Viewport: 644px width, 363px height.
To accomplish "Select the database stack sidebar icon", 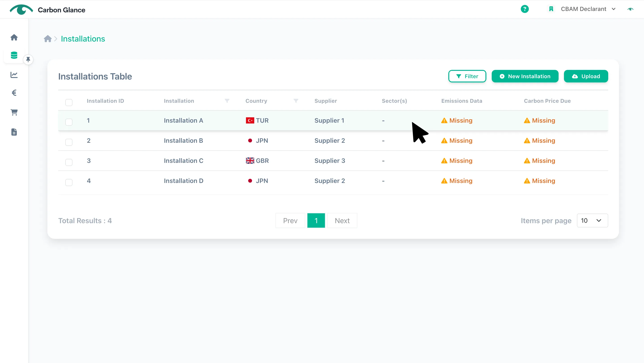I will 14,55.
